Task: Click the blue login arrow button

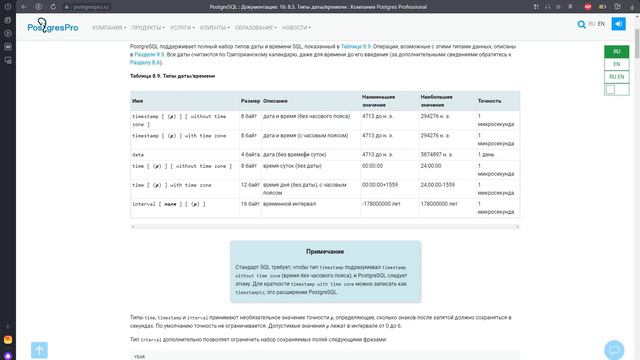Action: 618,24
